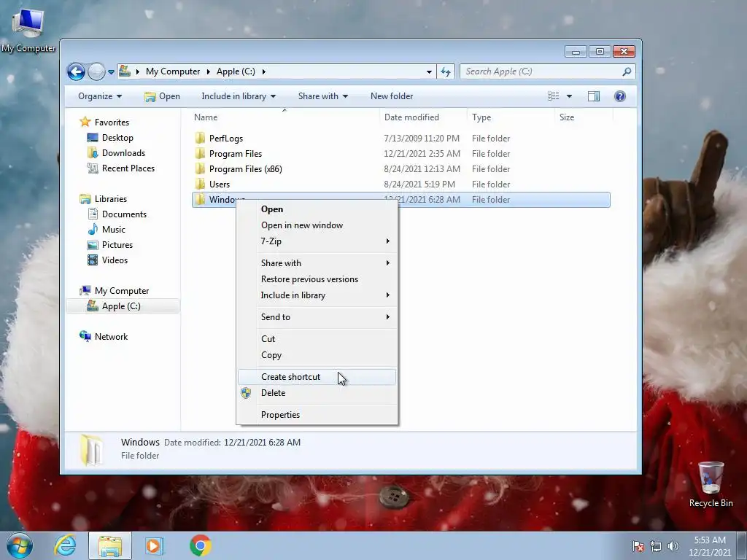Click the Favorites star in sidebar
The image size is (747, 560).
(x=85, y=122)
